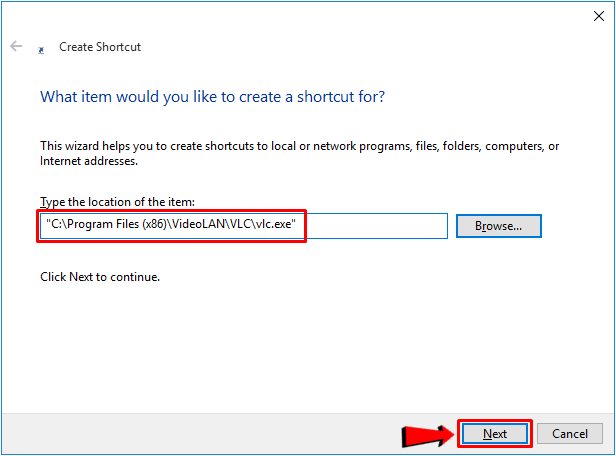The height and width of the screenshot is (456, 616).
Task: Select the 'What item would you like' heading
Action: click(213, 97)
